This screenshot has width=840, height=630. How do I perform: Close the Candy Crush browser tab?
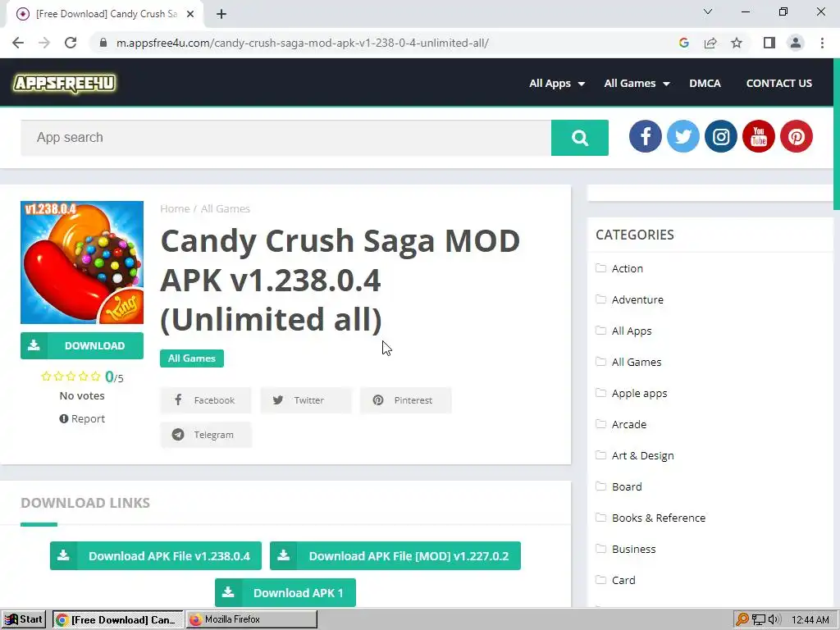click(x=190, y=14)
